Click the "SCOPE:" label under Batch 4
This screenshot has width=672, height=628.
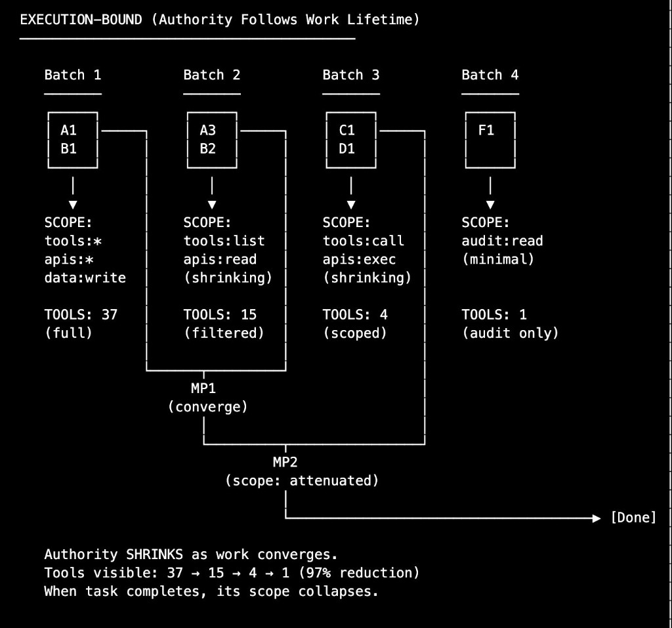(486, 222)
